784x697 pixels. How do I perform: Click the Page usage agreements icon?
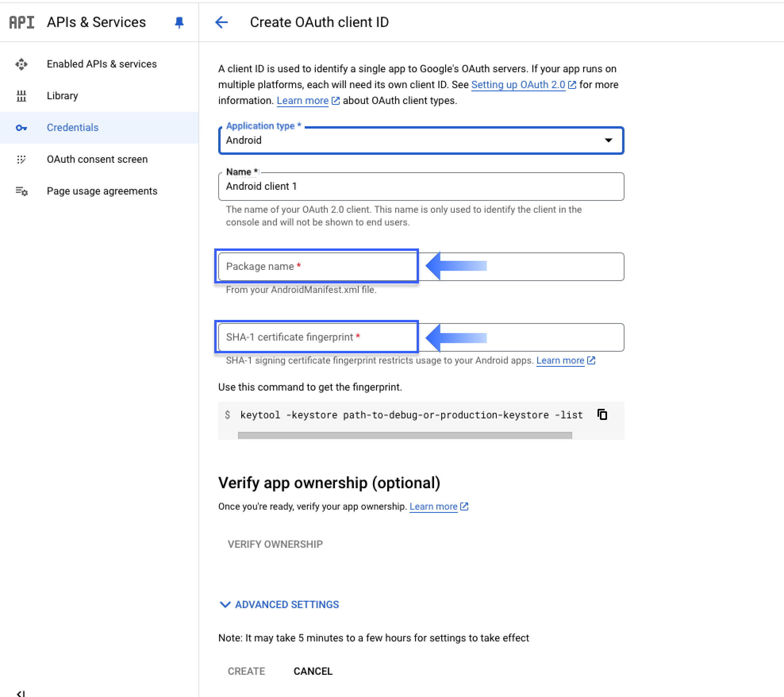[22, 191]
